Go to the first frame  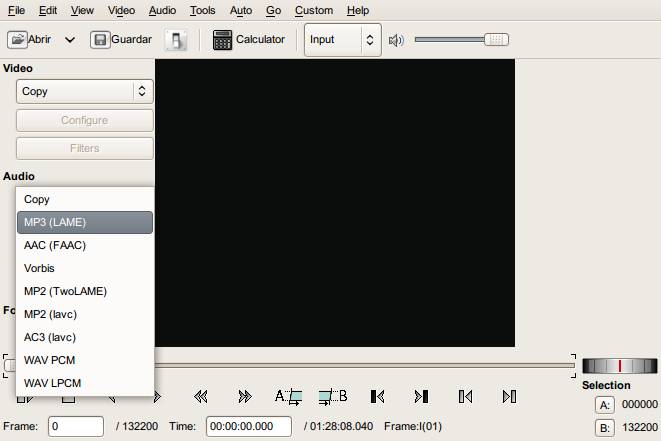(x=377, y=396)
